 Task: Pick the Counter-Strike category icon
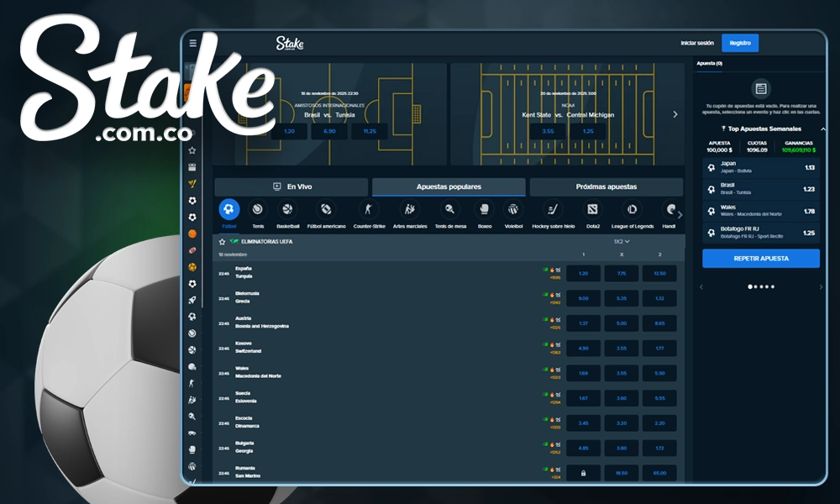(367, 210)
